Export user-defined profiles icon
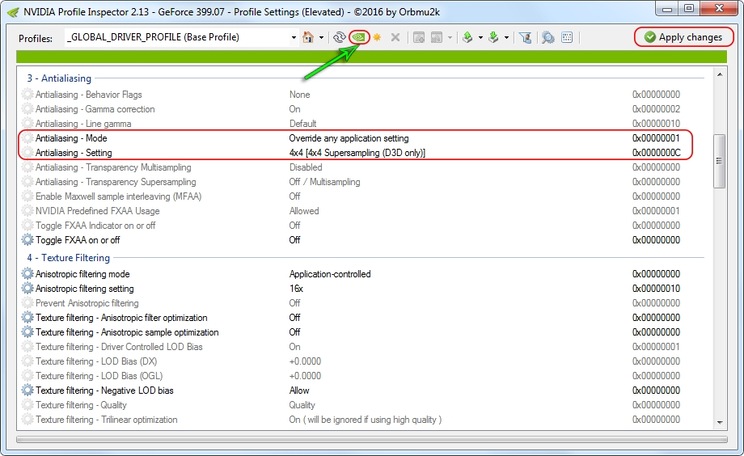This screenshot has width=744, height=456. (468, 37)
